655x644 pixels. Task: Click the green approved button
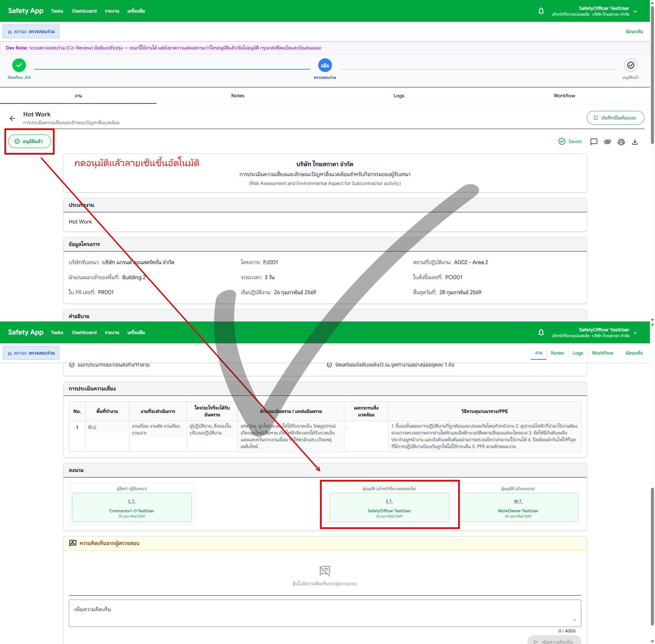pos(29,141)
